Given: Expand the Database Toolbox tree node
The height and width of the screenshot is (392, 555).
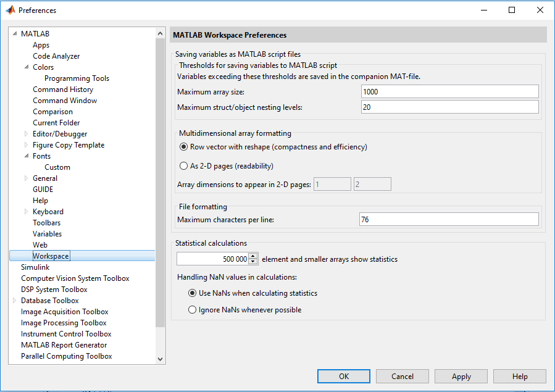Looking at the screenshot, I should coord(15,301).
